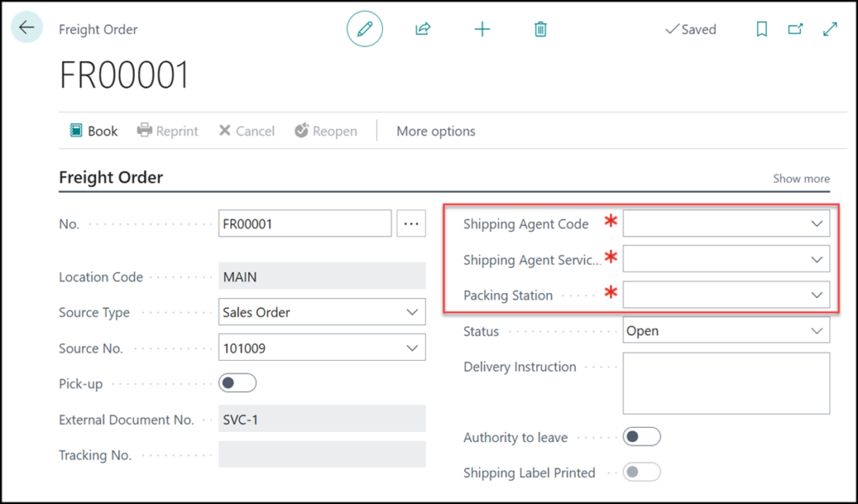Open the page in a new window
This screenshot has height=504, width=858.
795,29
